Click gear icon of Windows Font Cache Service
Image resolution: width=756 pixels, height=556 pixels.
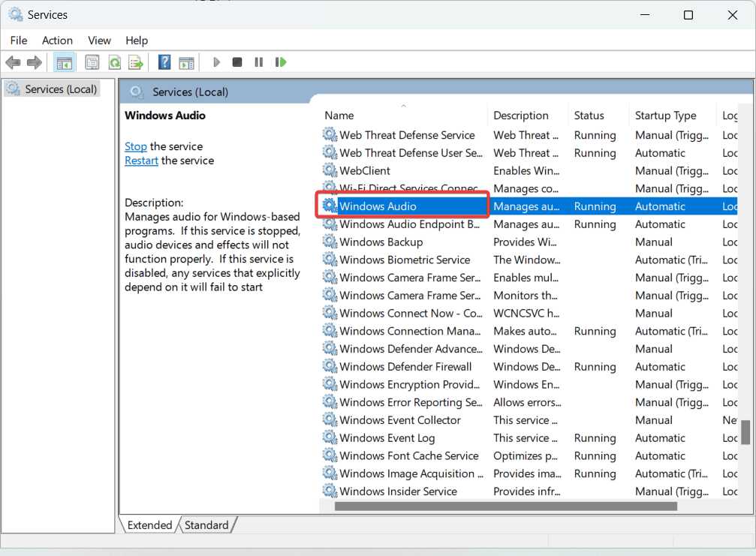click(x=330, y=455)
